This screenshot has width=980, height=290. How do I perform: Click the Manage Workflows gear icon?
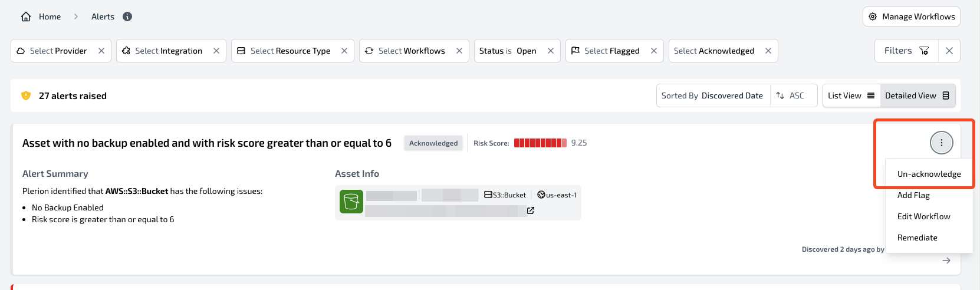click(873, 17)
